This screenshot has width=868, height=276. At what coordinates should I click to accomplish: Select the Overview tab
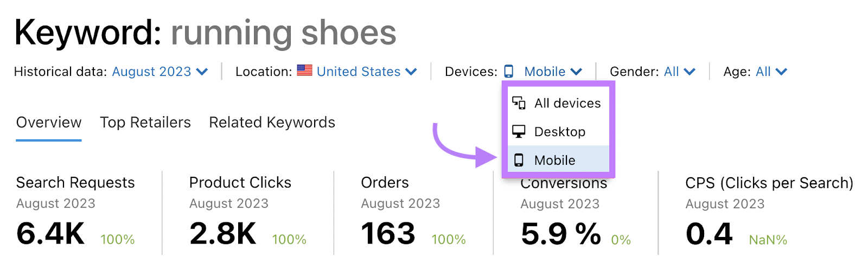point(49,123)
